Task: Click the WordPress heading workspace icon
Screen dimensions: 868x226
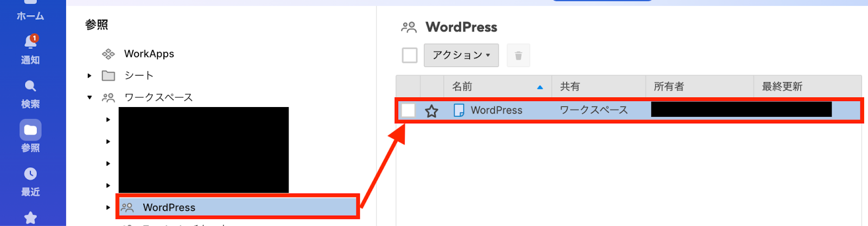Action: [409, 27]
